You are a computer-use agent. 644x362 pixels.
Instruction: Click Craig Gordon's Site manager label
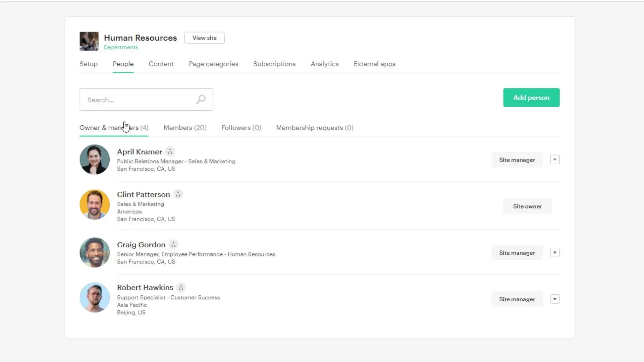(x=517, y=253)
